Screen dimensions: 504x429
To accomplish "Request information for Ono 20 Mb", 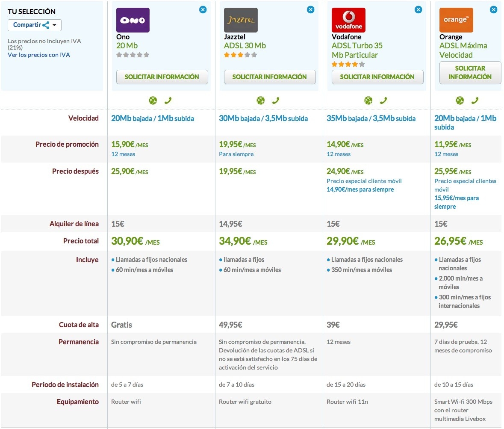I will point(162,77).
